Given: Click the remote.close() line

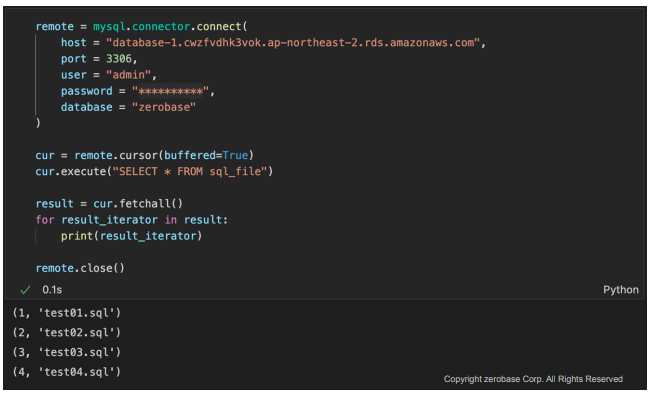Looking at the screenshot, I should (80, 268).
